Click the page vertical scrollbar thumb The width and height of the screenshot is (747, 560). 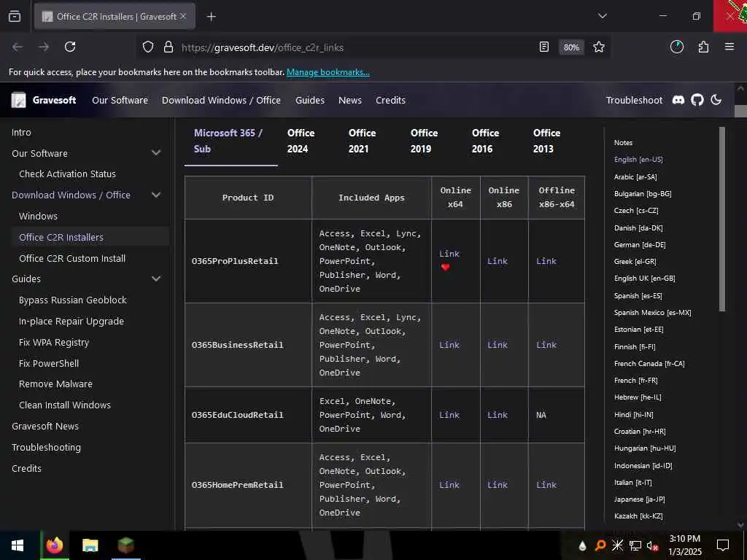(x=740, y=111)
